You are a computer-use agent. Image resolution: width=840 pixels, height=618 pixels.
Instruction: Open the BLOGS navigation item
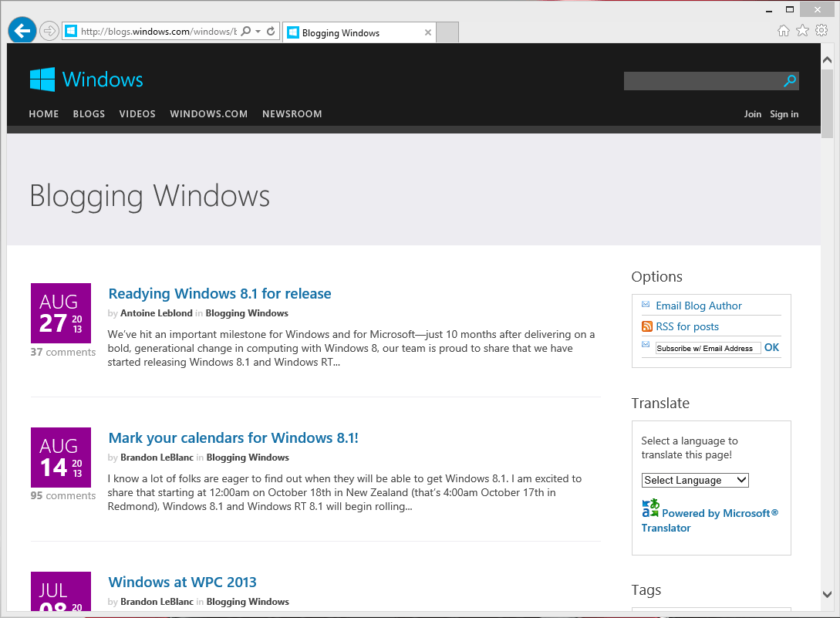pyautogui.click(x=89, y=113)
